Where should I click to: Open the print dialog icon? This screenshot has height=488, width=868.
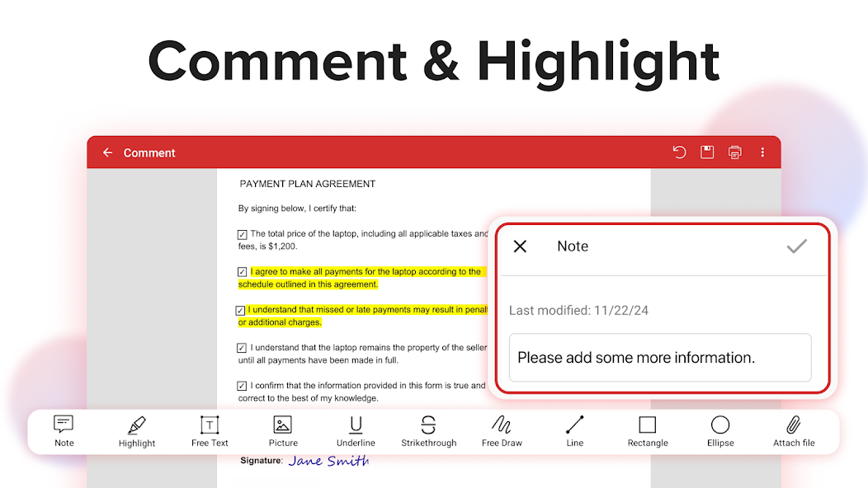[734, 152]
